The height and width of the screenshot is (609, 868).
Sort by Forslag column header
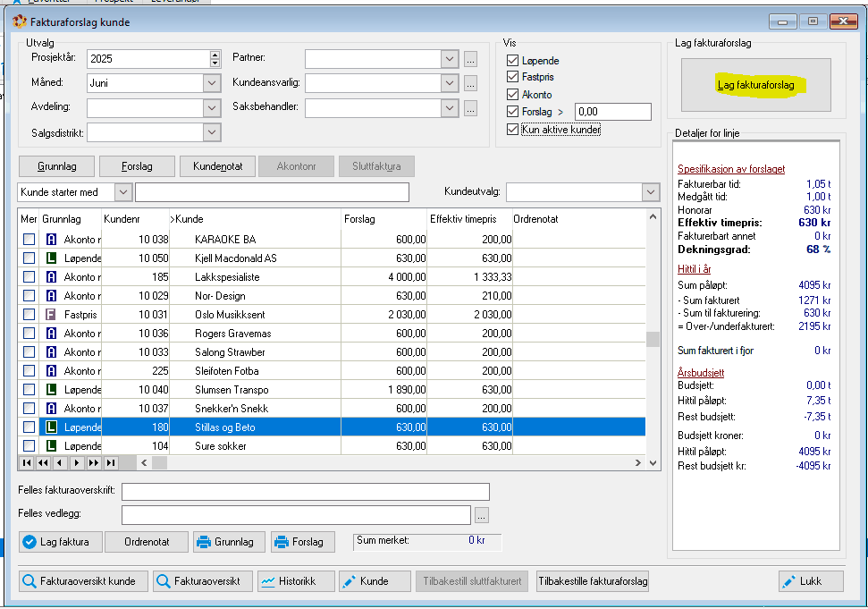384,219
